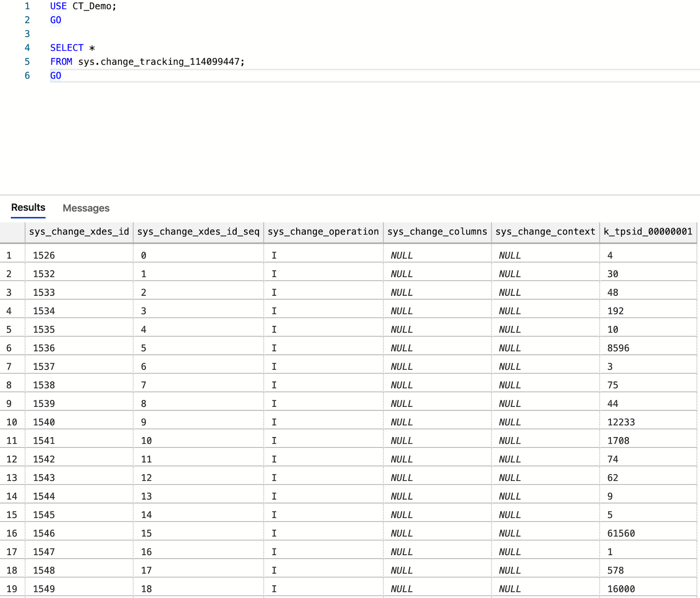Click the sys_change_xdes_id column header
700x598 pixels.
pyautogui.click(x=79, y=232)
